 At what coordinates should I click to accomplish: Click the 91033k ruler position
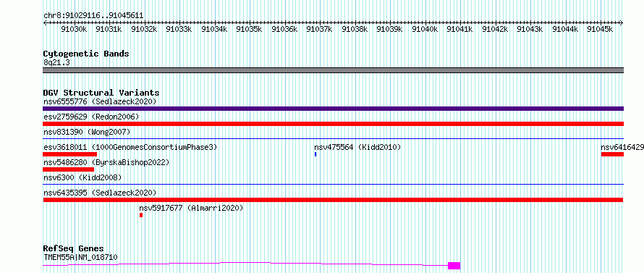pos(179,29)
